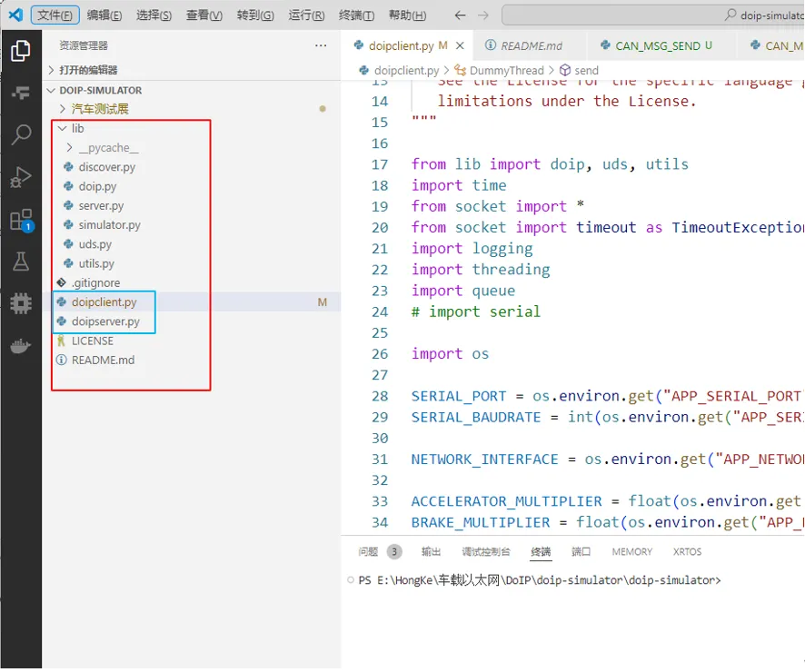Click the search magnifier in command center

tap(730, 15)
